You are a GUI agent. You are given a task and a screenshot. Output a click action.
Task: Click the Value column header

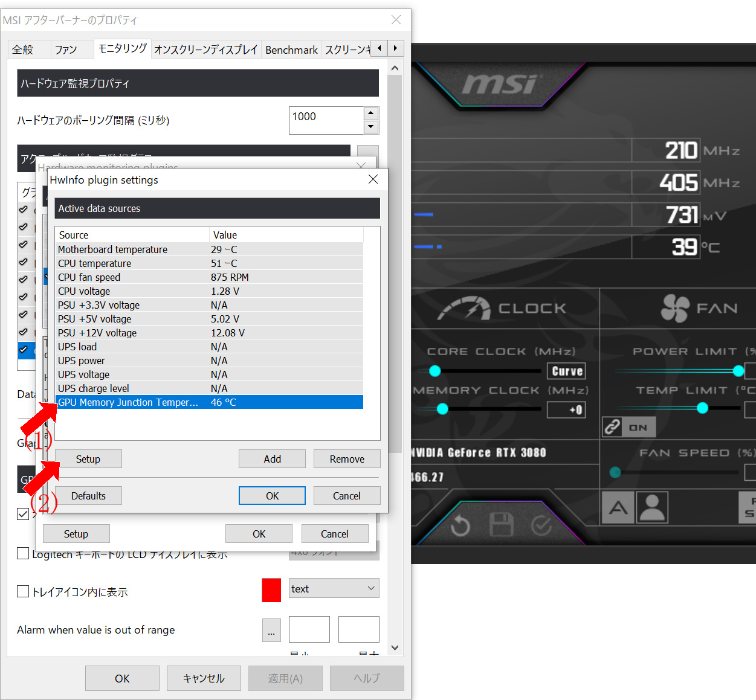coord(286,235)
